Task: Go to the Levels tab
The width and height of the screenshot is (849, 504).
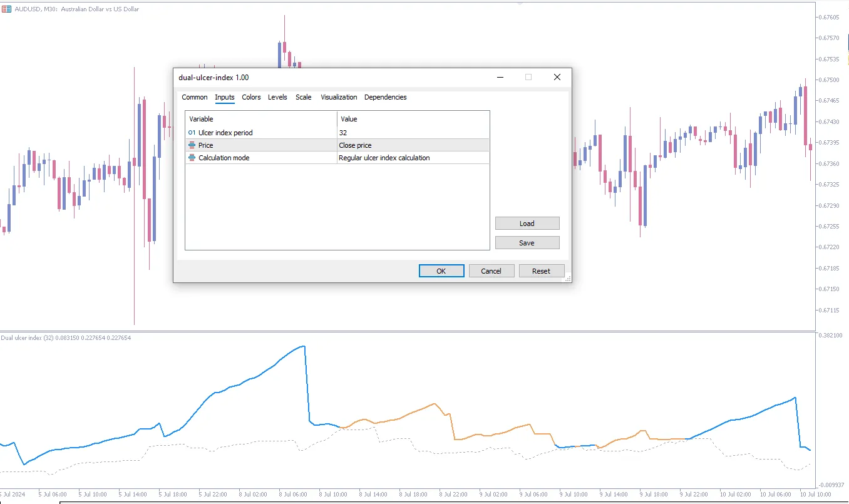Action: [x=277, y=97]
